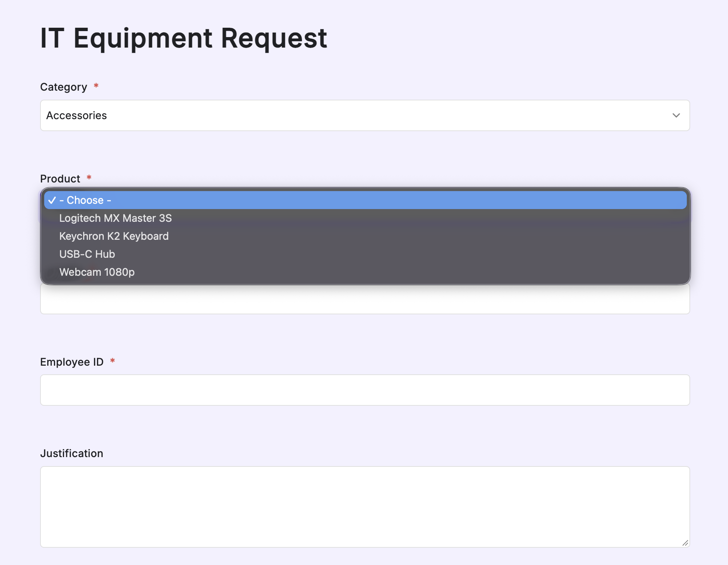Select USB-C Hub from Product list

(365, 254)
